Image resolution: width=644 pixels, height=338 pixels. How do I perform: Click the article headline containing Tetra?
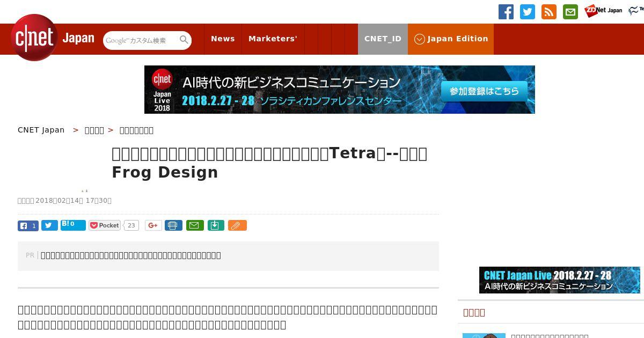pyautogui.click(x=269, y=163)
